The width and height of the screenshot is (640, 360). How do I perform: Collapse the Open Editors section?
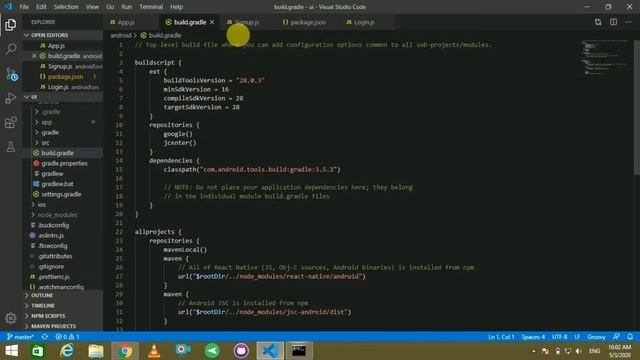62,35
